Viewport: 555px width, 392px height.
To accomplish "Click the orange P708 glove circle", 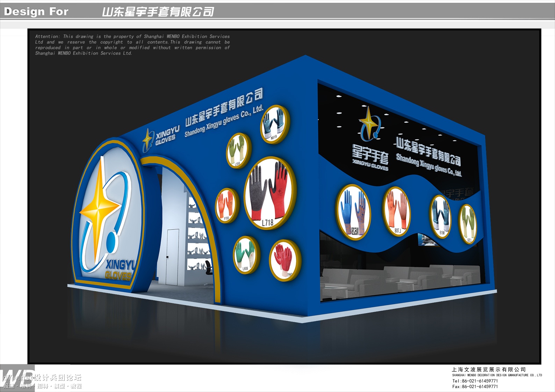I will (227, 206).
